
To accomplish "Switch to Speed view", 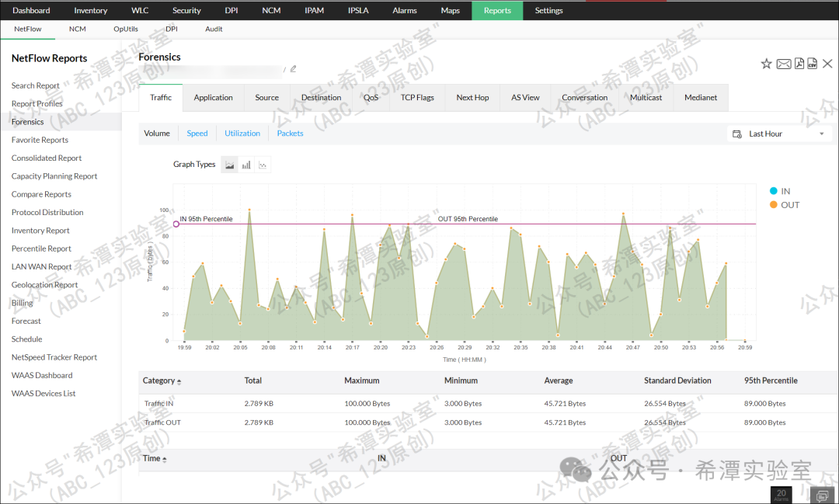I will (197, 134).
